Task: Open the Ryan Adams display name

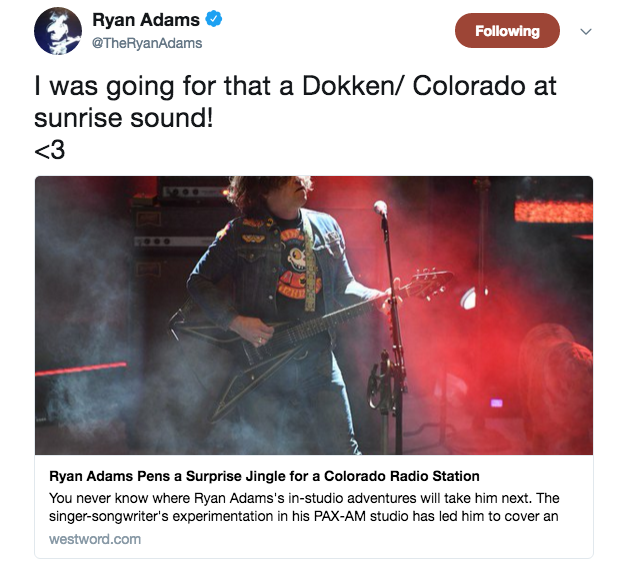Action: [x=146, y=19]
